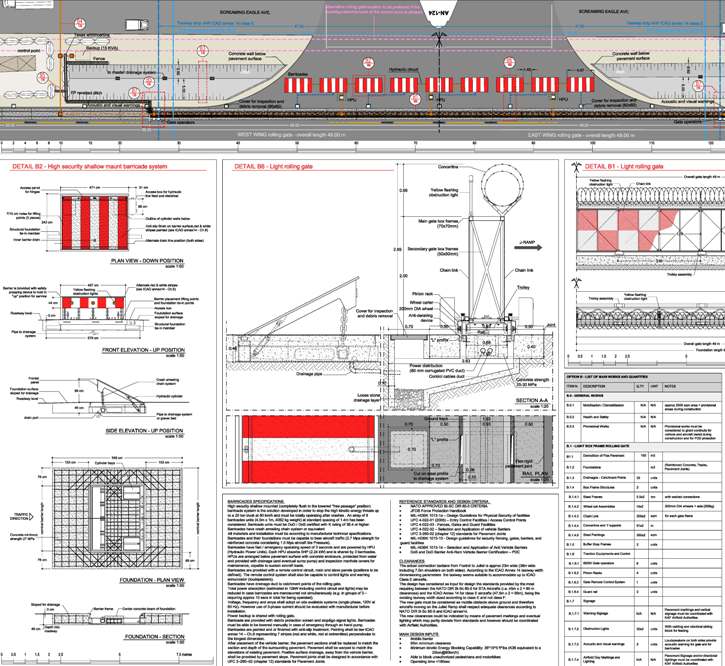Select the 'EAST WING rolling gate' length label

[x=581, y=135]
